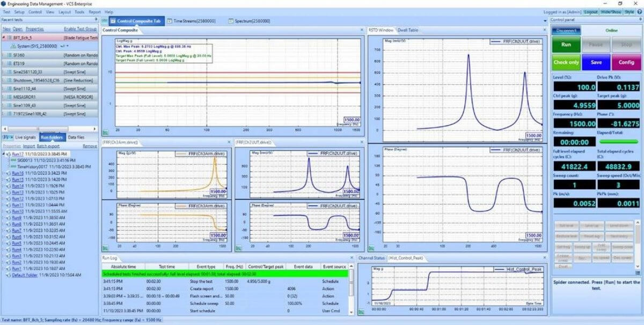Click chart options icon under Control Composite plot
Screen dimensions: 644x325
[105, 132]
